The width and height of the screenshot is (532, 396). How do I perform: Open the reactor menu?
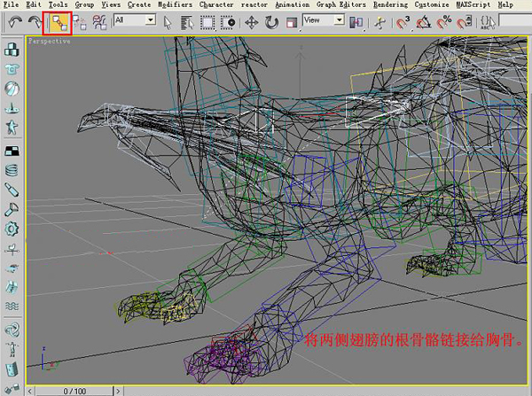click(x=254, y=4)
